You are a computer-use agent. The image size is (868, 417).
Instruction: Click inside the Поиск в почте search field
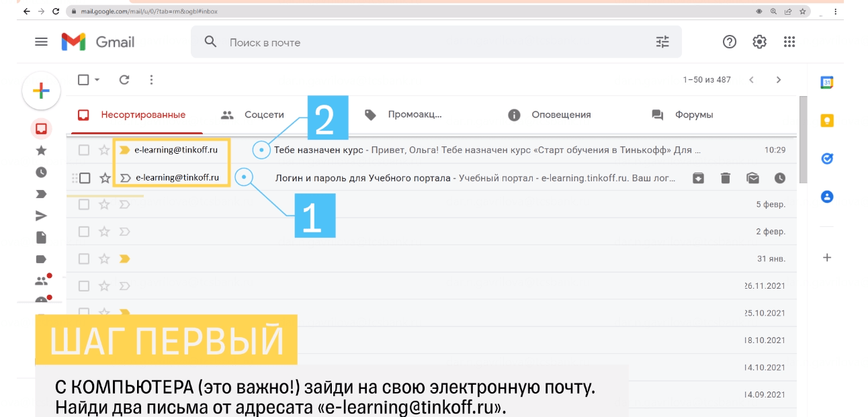click(x=336, y=42)
